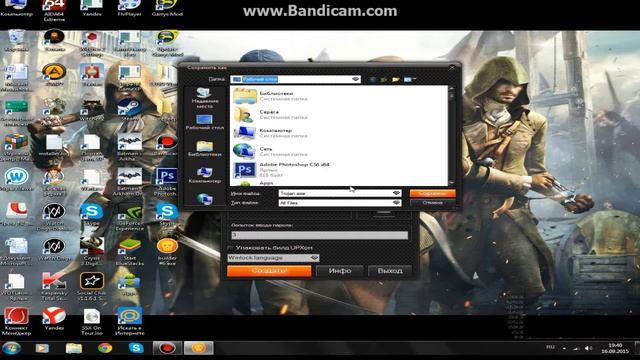The height and width of the screenshot is (360, 640).
Task: Expand the file name dropdown arrow
Action: coord(396,193)
